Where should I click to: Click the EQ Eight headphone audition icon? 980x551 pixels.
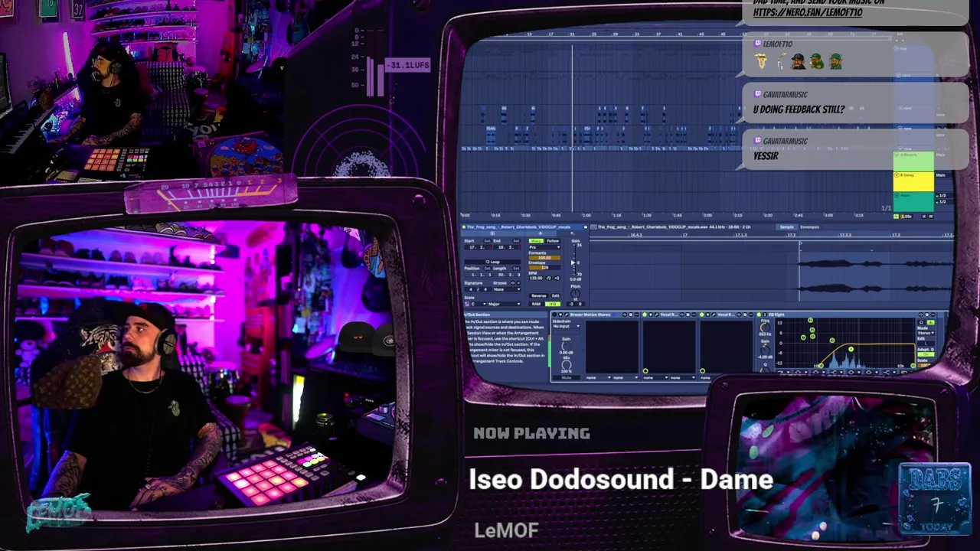tap(921, 322)
